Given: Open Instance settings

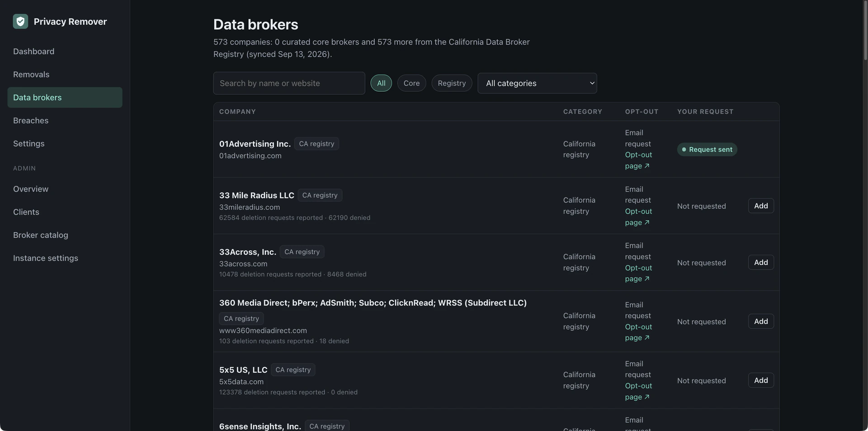Looking at the screenshot, I should (x=65, y=258).
